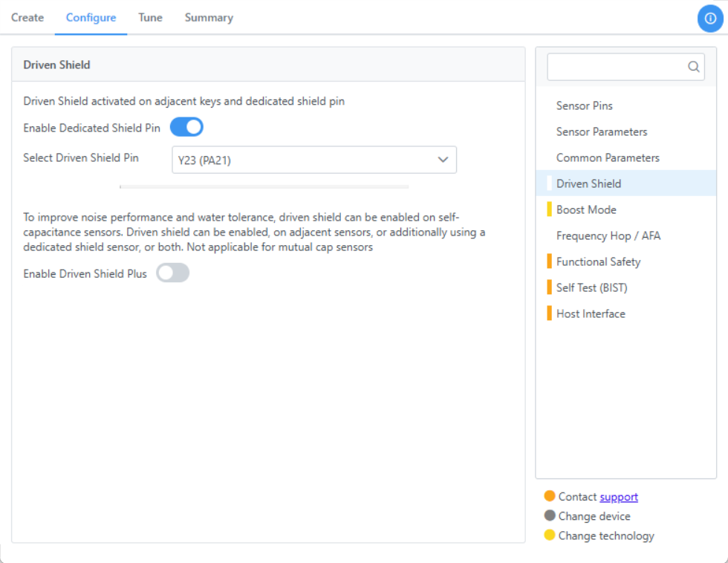Follow the support hyperlink

coord(619,497)
